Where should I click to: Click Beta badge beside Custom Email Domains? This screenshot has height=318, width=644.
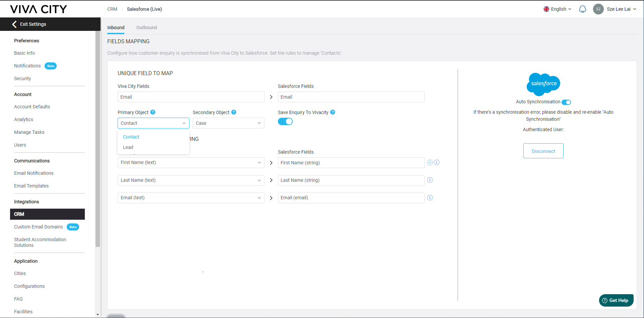pos(73,227)
